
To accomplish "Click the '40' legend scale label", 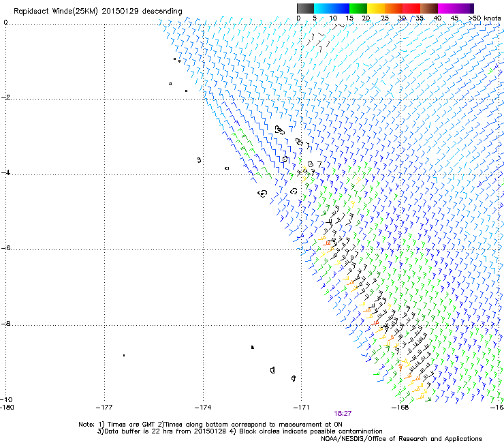I will pos(437,18).
